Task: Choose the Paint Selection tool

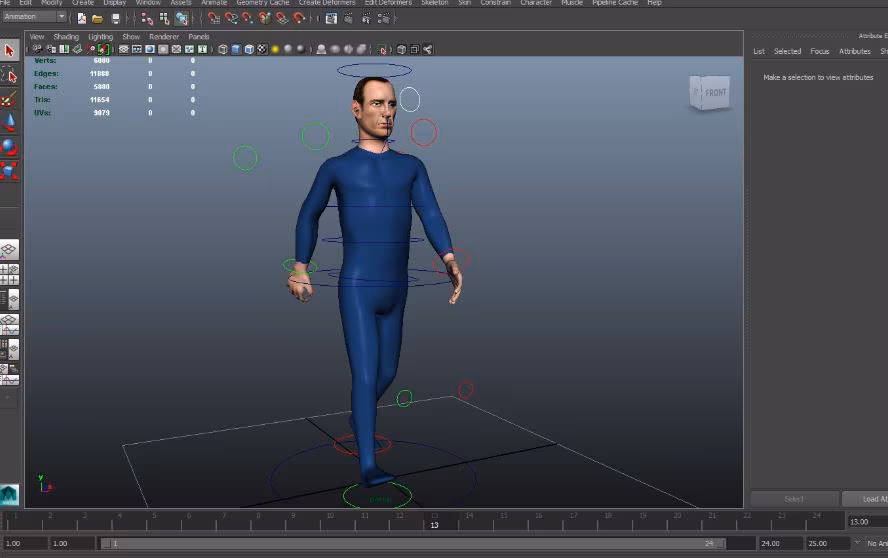Action: 9,100
